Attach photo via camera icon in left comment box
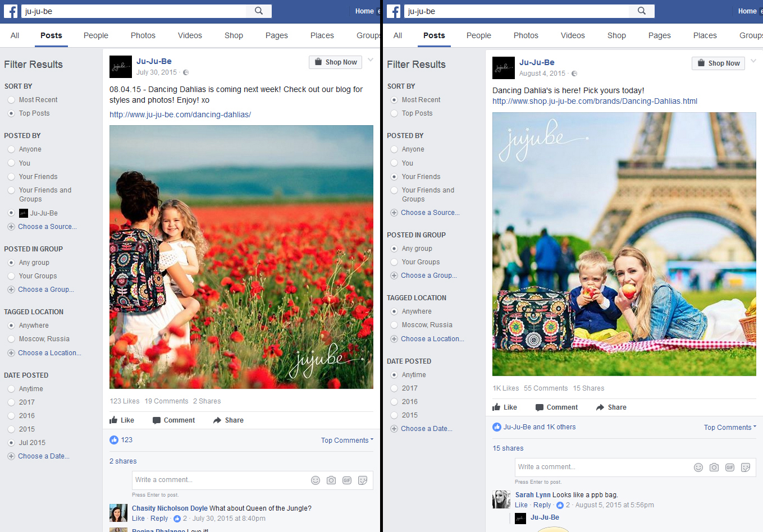This screenshot has width=763, height=532. (331, 480)
